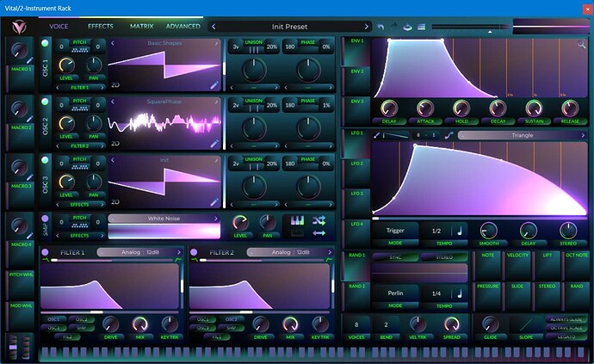594x364 pixels.
Task: Open OSC 2 SquarePhase wavetable selector
Action: [164, 102]
